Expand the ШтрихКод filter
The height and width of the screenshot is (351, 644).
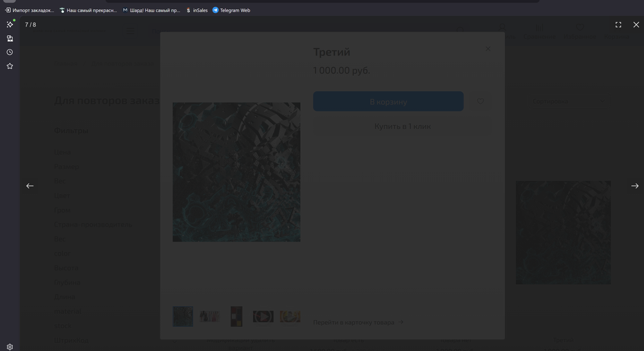pos(71,340)
